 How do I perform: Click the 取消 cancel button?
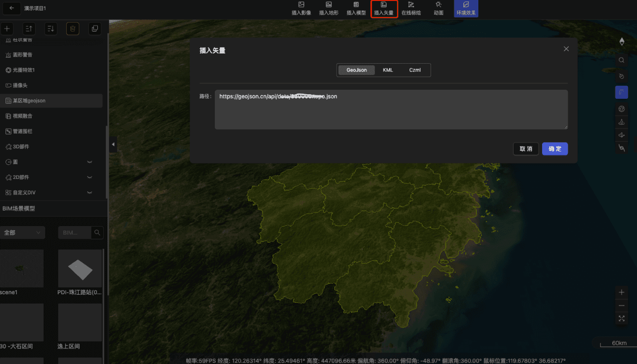[x=526, y=149]
